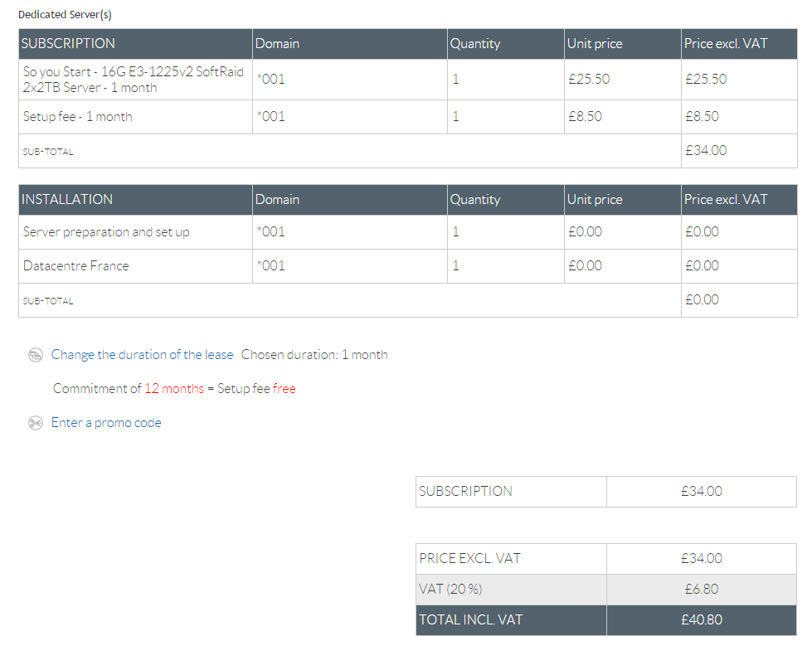This screenshot has height=646, width=812.
Task: Click the subscription sub-total £34.00 value
Action: coord(706,151)
